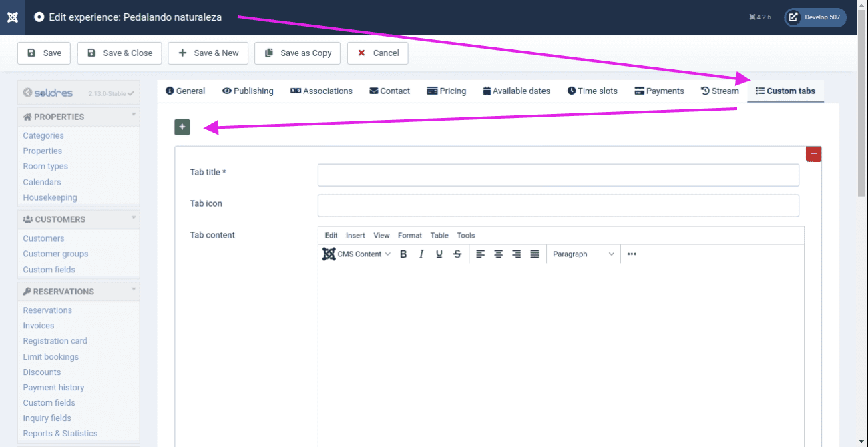The width and height of the screenshot is (868, 447).
Task: Collapse the PROPERTIES sidebar section
Action: (x=134, y=115)
